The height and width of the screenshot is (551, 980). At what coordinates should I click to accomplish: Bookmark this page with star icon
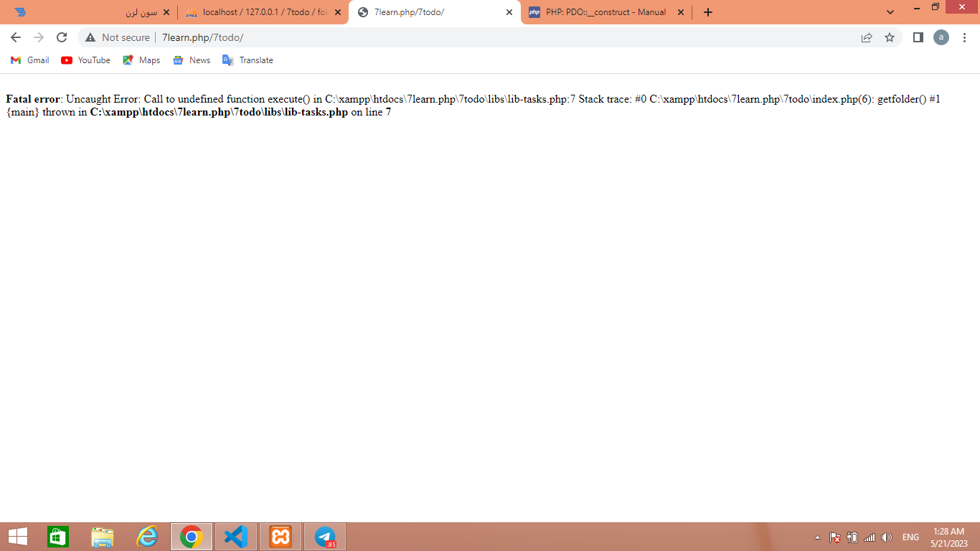coord(890,37)
